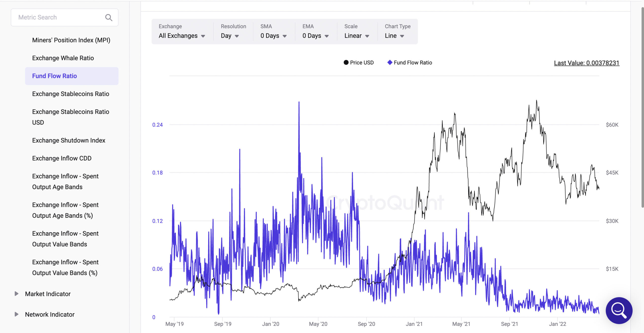Click the Exchange Stablecoins Ratio menu entry
The height and width of the screenshot is (333, 644).
coord(70,93)
